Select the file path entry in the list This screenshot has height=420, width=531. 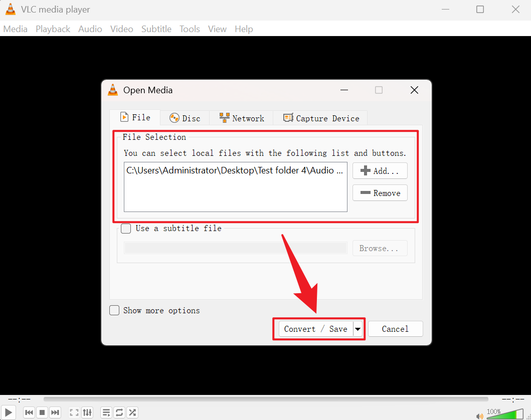tap(235, 170)
